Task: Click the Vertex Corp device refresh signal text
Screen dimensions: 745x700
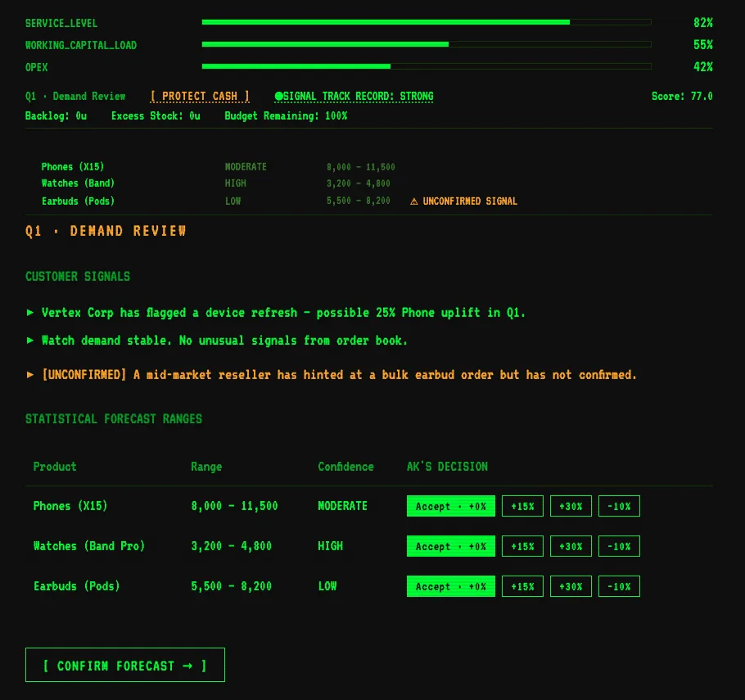Action: coord(283,313)
